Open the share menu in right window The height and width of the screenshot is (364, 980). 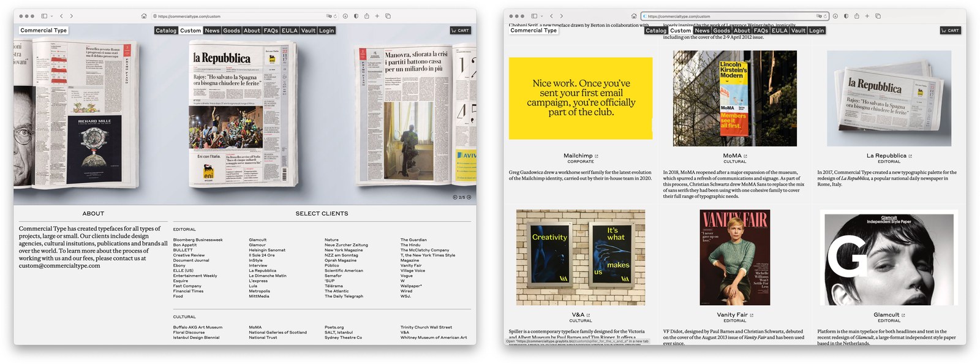click(857, 16)
